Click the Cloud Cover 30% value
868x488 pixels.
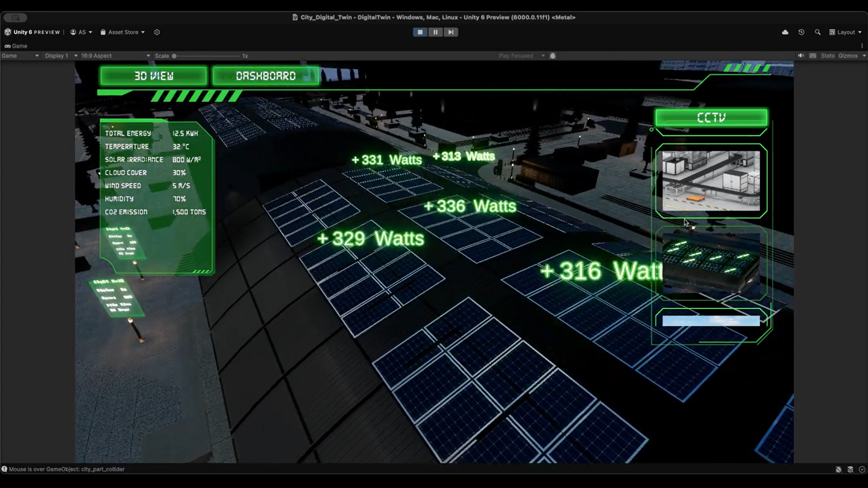click(179, 173)
